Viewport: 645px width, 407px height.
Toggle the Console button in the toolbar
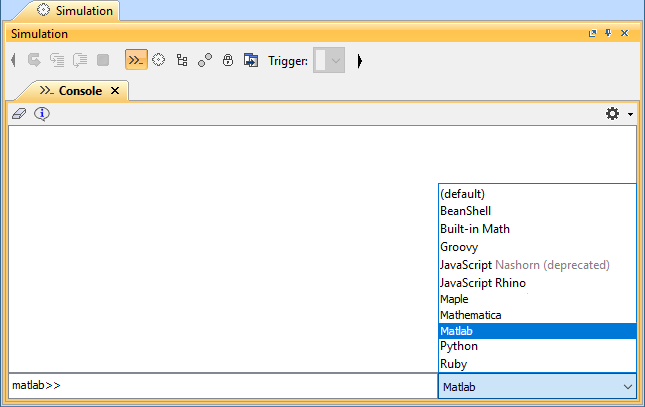(136, 60)
